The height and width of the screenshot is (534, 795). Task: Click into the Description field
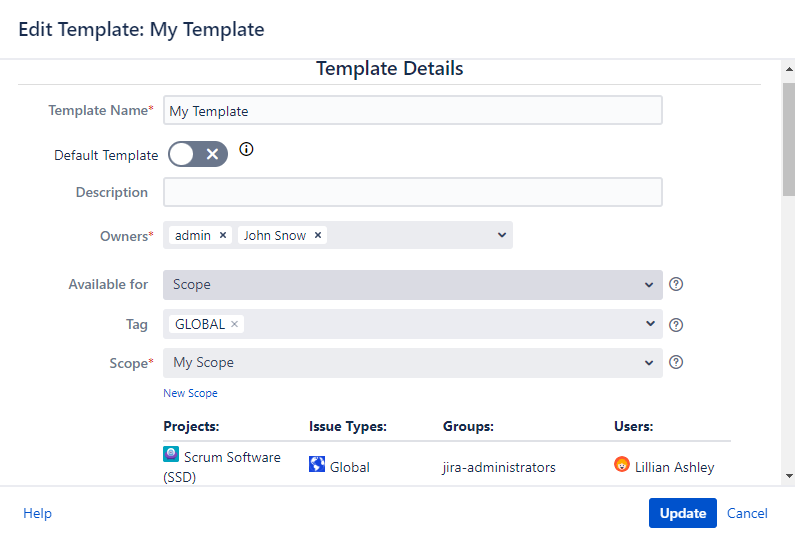[412, 192]
